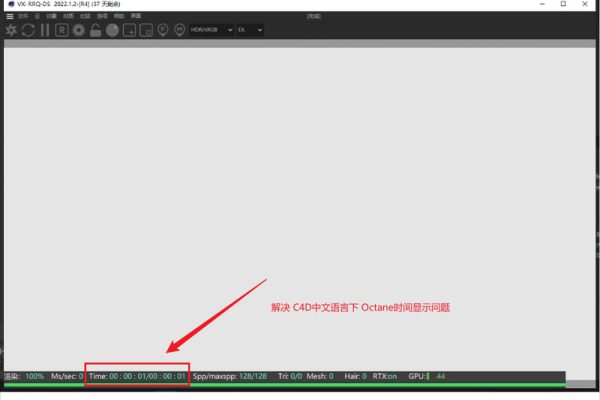Enable render region square icon
This screenshot has width=600, height=400.
[130, 30]
